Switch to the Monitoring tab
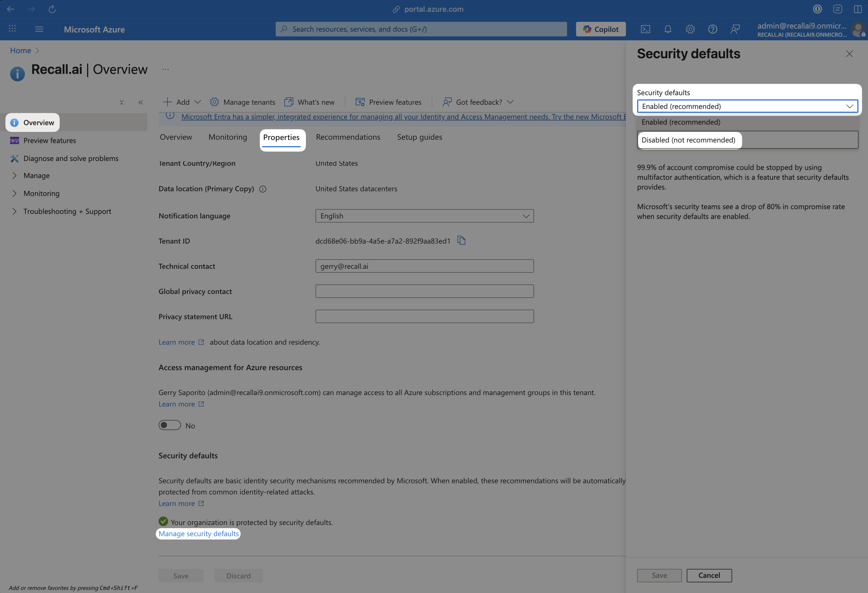Viewport: 868px width, 593px height. tap(228, 137)
